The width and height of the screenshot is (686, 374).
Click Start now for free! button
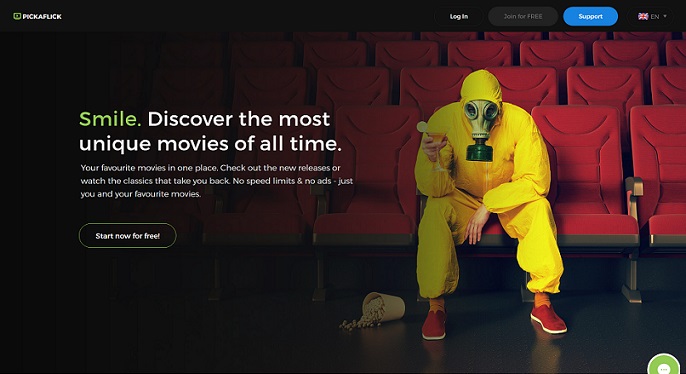pos(127,236)
